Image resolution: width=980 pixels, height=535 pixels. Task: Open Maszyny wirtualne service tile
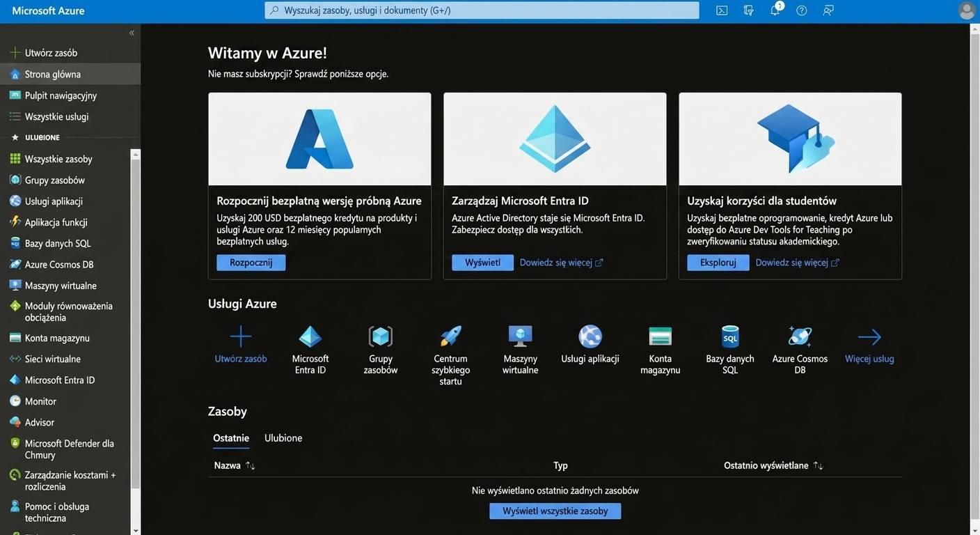click(x=521, y=350)
